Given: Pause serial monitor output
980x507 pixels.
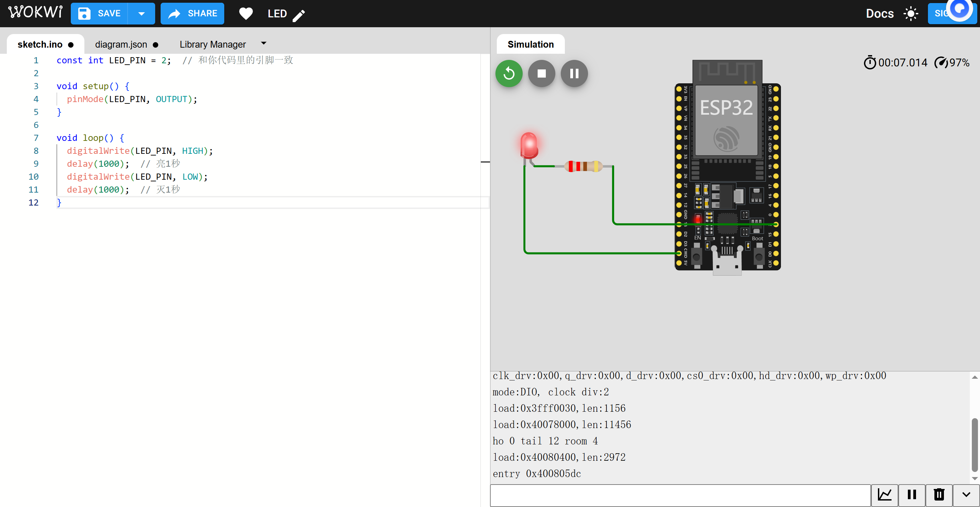Looking at the screenshot, I should coord(912,494).
